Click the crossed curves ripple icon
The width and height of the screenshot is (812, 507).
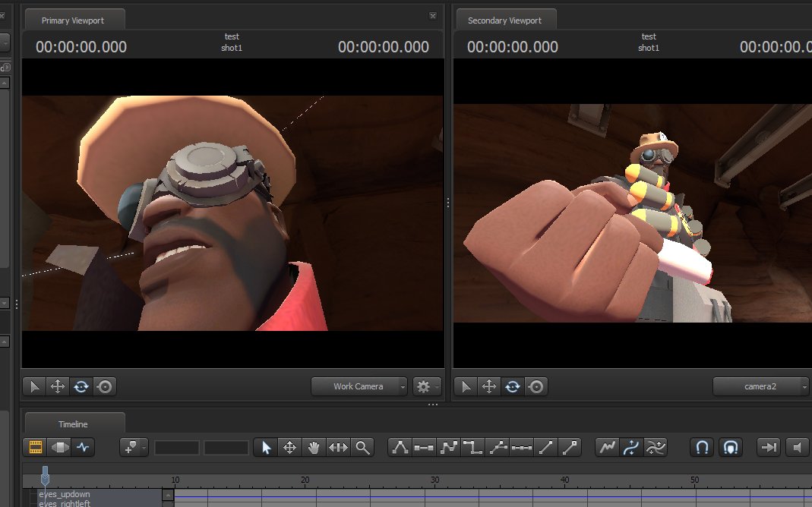point(655,448)
